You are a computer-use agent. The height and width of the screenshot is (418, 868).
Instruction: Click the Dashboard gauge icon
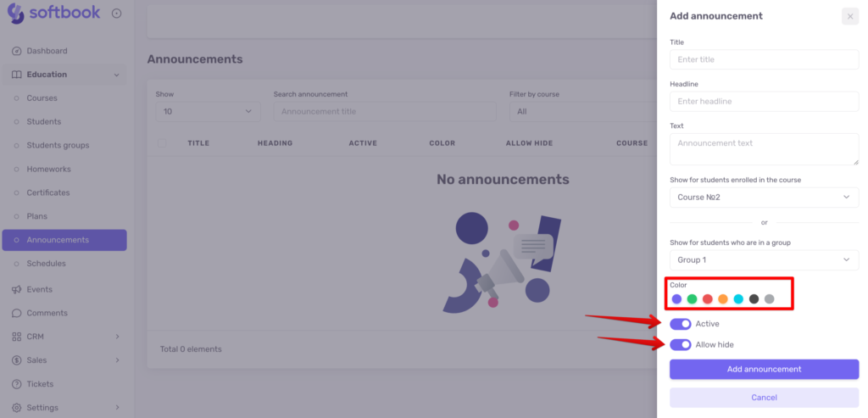coord(17,51)
